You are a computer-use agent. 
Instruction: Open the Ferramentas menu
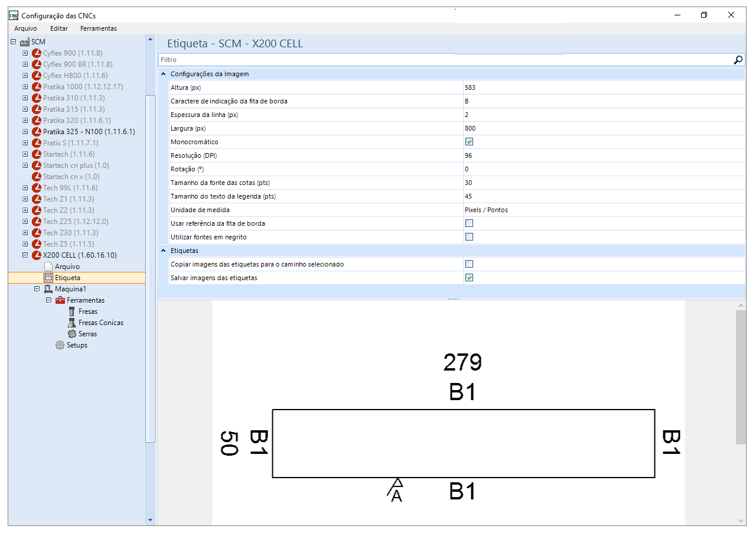click(x=99, y=28)
